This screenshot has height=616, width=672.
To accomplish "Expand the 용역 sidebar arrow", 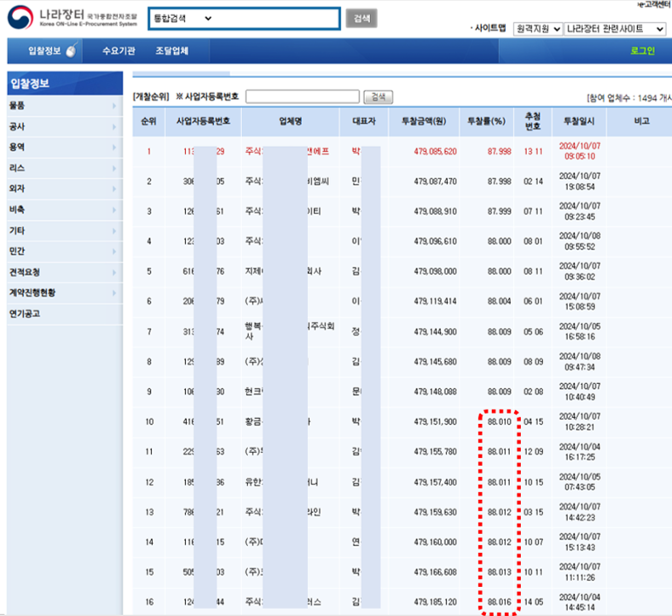I will (114, 147).
